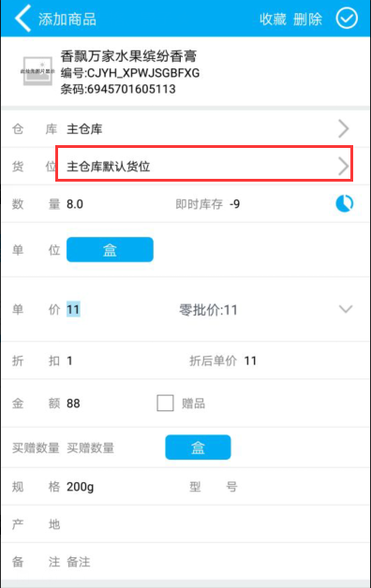Open the 货位 location chevron
Image resolution: width=371 pixels, height=588 pixels.
click(x=343, y=167)
